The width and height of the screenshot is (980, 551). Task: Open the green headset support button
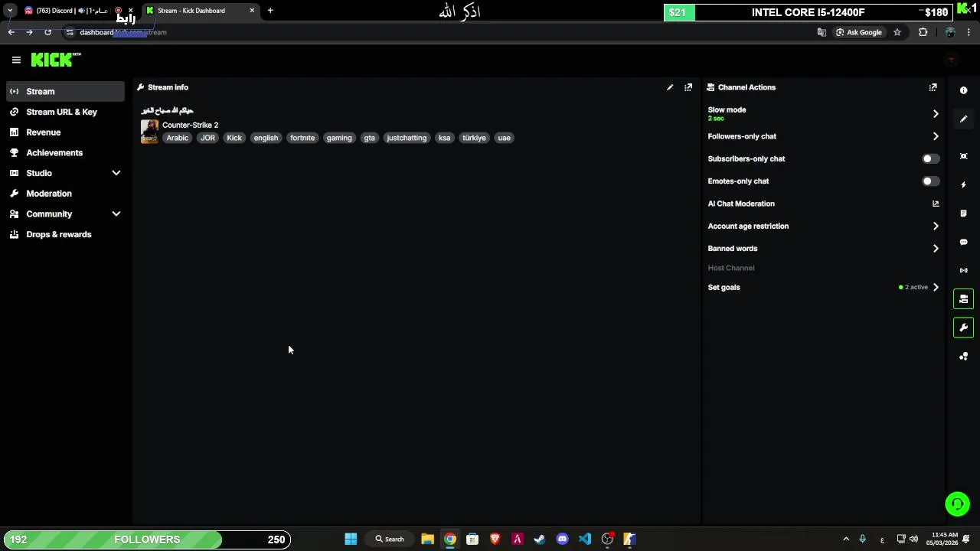tap(957, 504)
